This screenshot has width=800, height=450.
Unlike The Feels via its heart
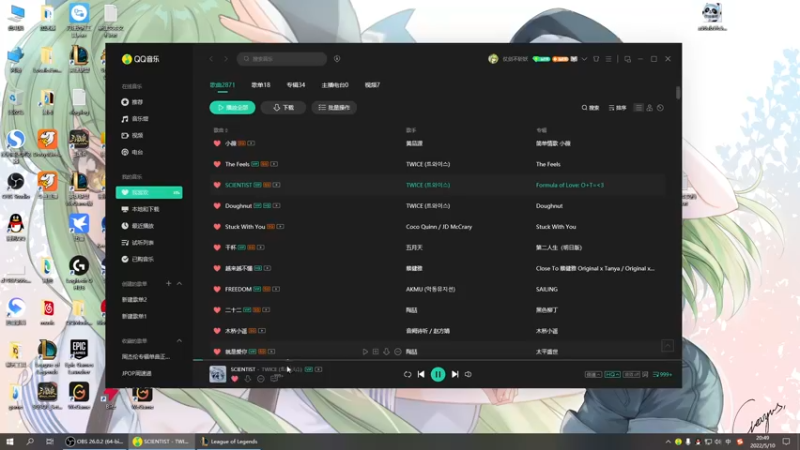click(x=217, y=164)
